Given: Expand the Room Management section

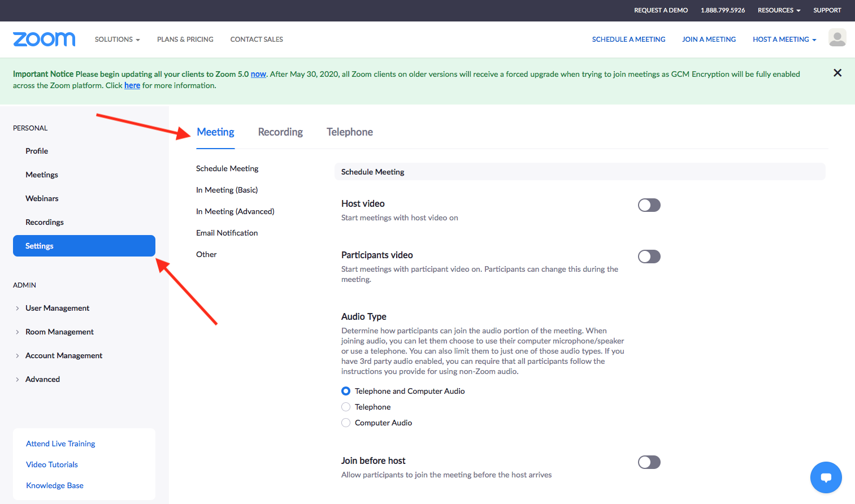Looking at the screenshot, I should pos(18,332).
